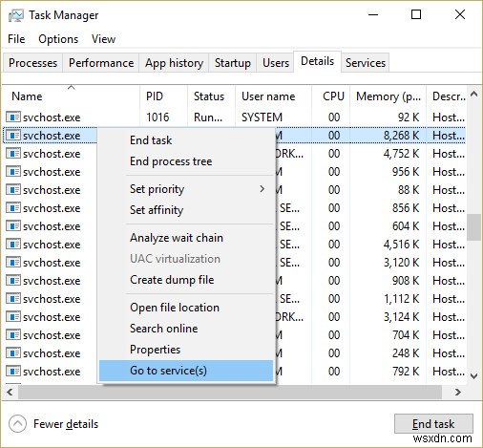The image size is (483, 448).
Task: Click the svchost.exe icon in the 3,120 K row
Action: click(x=13, y=263)
